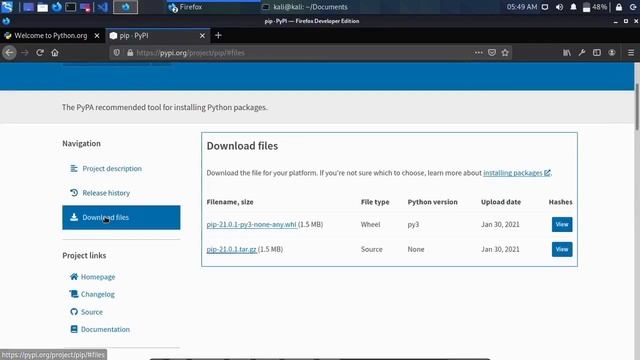The height and width of the screenshot is (360, 640).
Task: Save page to Pocket
Action: tap(492, 53)
